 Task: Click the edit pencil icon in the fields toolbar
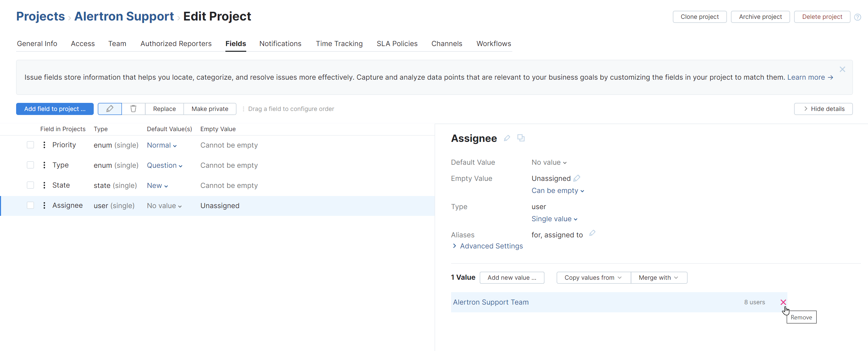pos(110,109)
